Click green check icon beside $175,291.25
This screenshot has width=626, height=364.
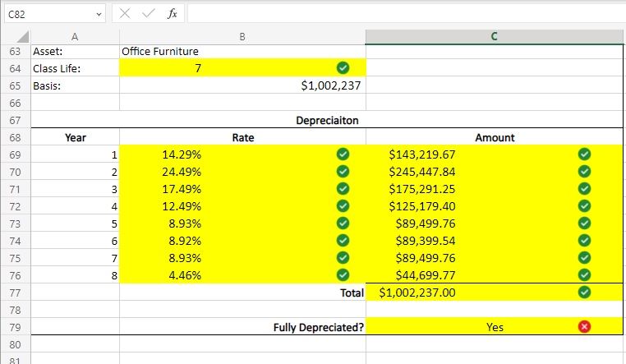point(584,188)
